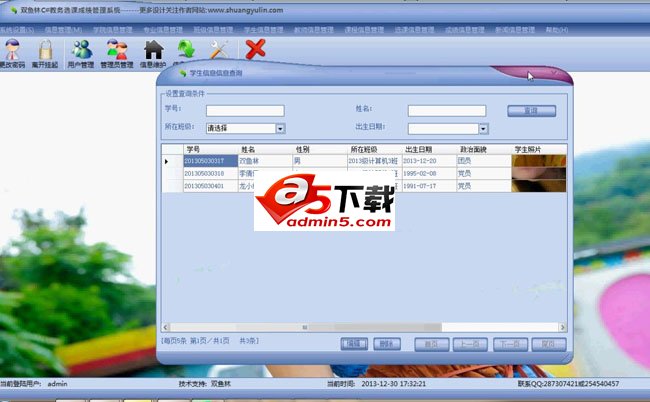Click the 删除 delete button
Viewport: 650px width, 402px height.
click(x=387, y=344)
